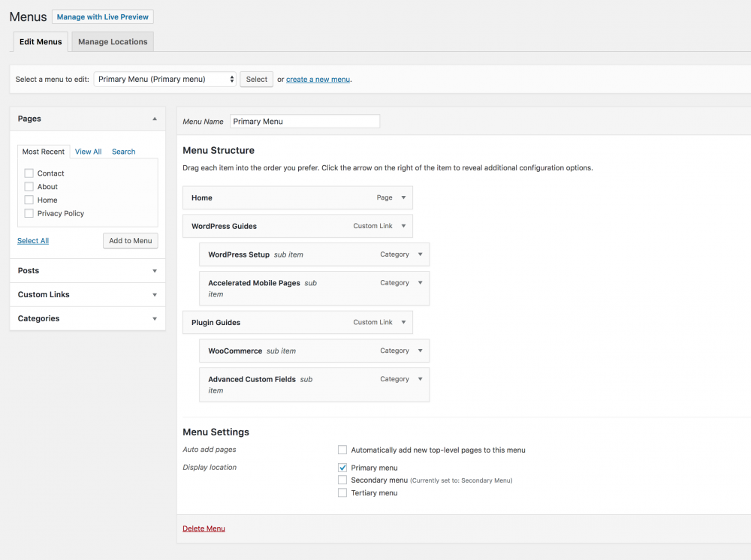Viewport: 751px width, 560px height.
Task: Click the WordPress Guides item title
Action: (224, 227)
